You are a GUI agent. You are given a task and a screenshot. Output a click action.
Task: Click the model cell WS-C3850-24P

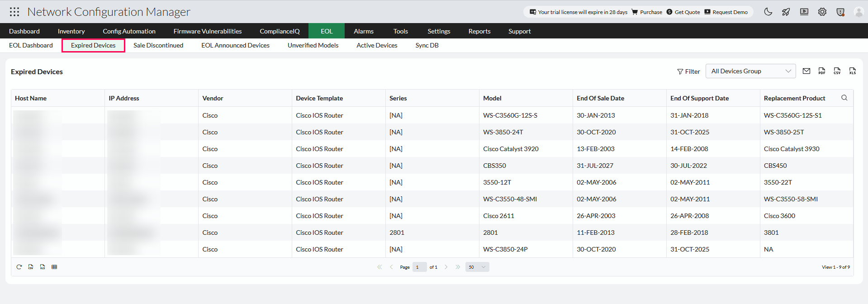coord(505,249)
